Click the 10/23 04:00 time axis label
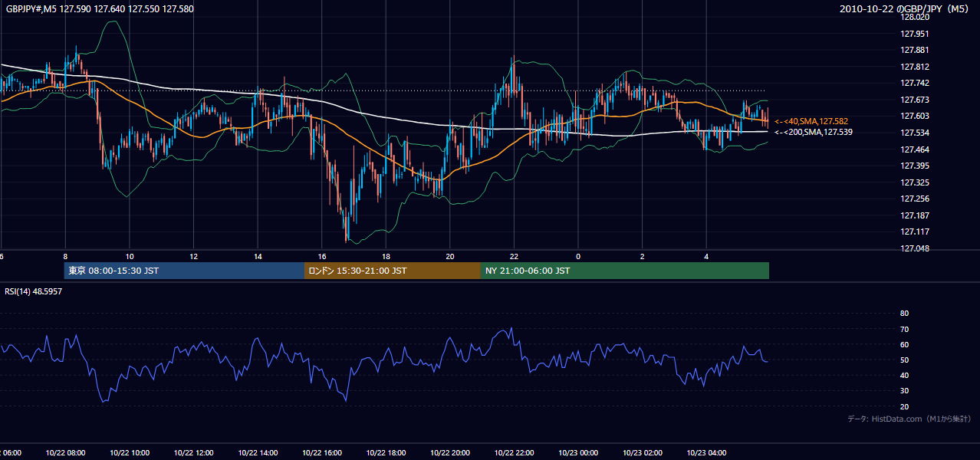 click(706, 453)
